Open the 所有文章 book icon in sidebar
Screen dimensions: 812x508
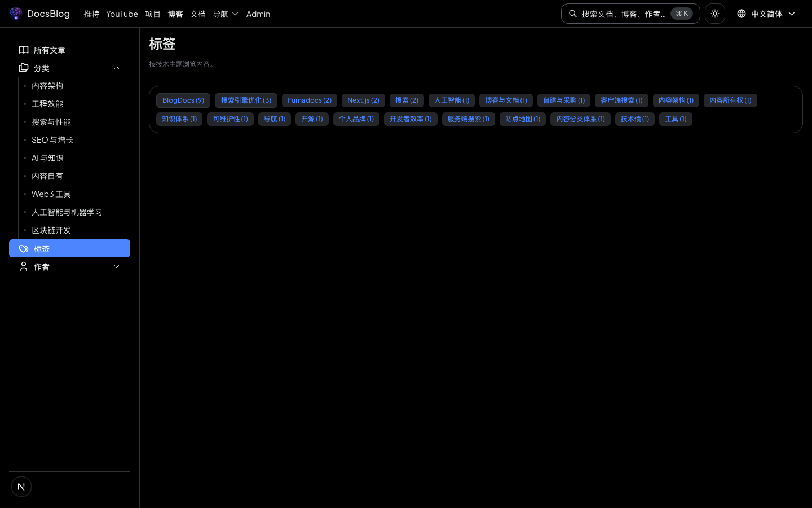pos(24,50)
